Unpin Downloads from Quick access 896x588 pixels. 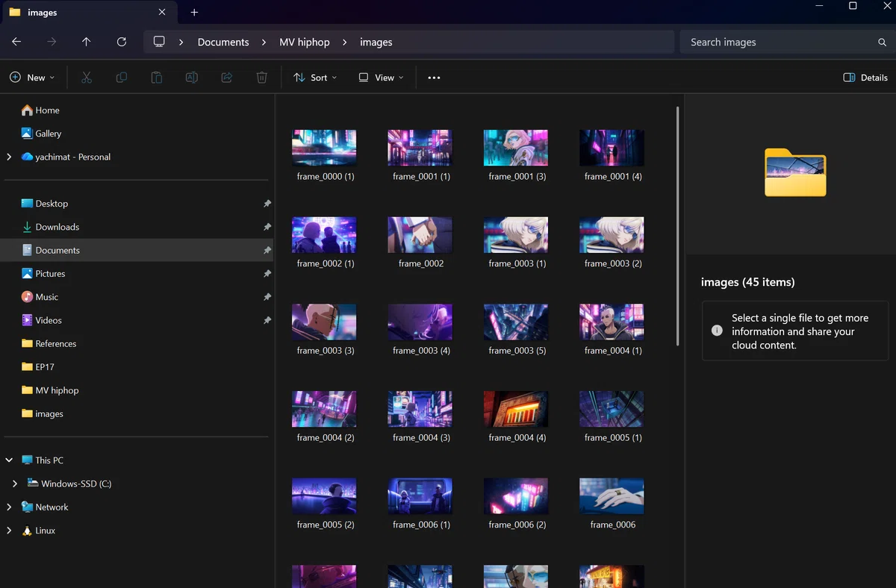267,227
